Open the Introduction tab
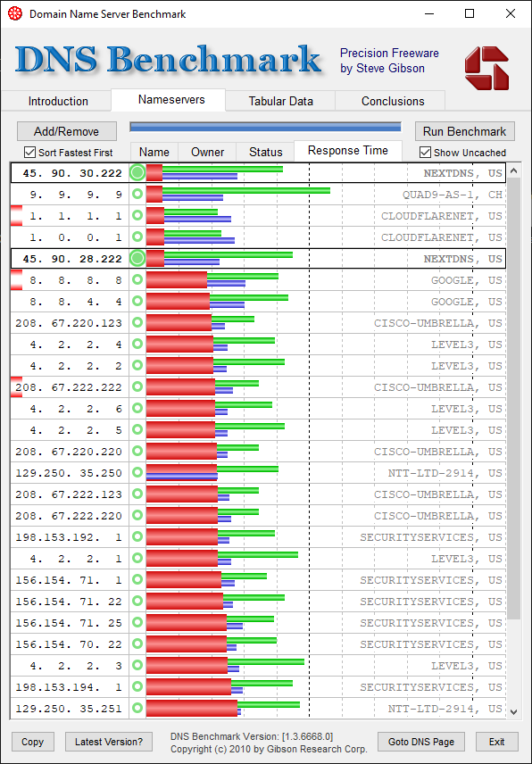The width and height of the screenshot is (532, 764). click(58, 101)
